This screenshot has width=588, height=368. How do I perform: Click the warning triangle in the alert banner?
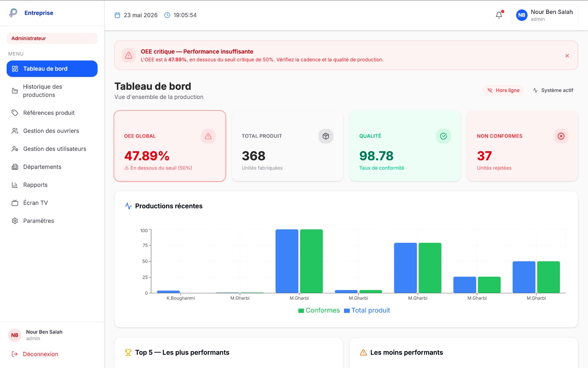(x=129, y=55)
